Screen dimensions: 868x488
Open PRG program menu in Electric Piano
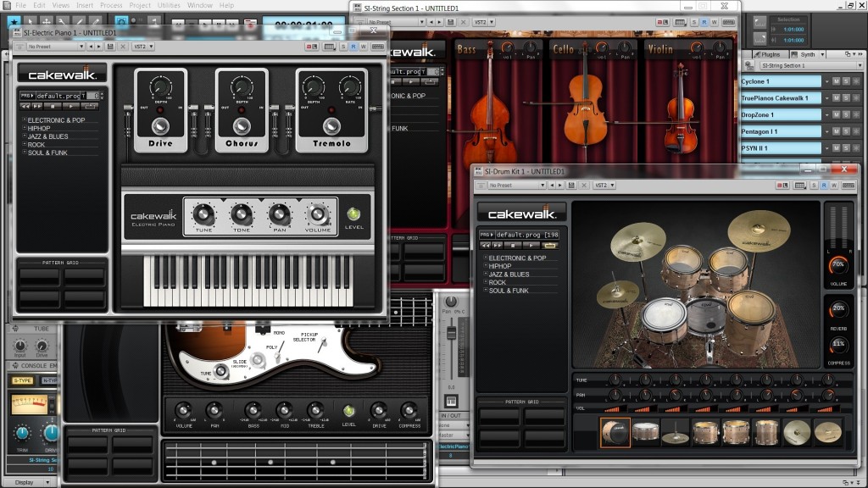pos(27,96)
